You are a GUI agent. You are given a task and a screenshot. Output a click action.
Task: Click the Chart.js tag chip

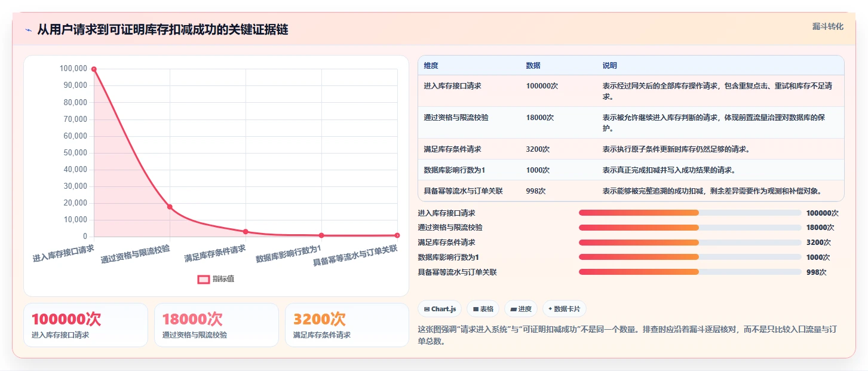point(440,309)
